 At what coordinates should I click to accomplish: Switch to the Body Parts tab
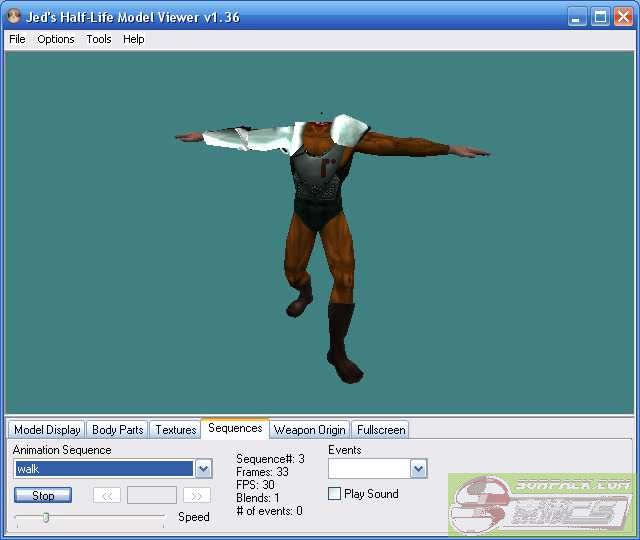pos(117,430)
